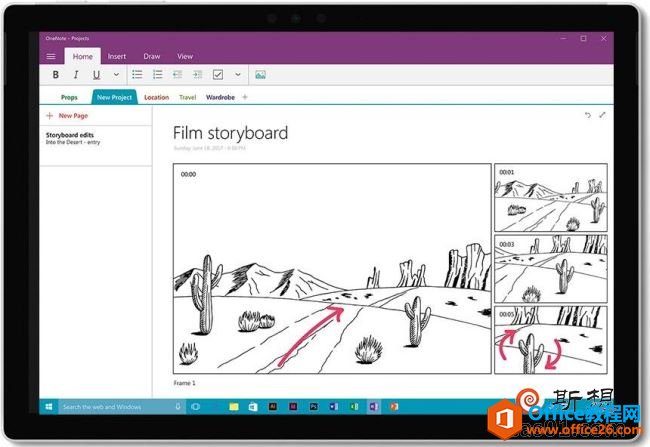Select the New Project section tab
Image resolution: width=650 pixels, height=447 pixels.
114,97
